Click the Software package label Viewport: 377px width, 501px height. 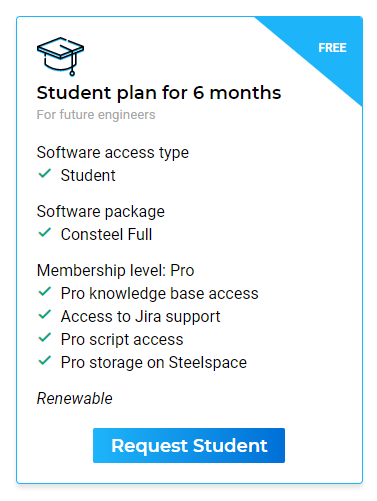[101, 211]
